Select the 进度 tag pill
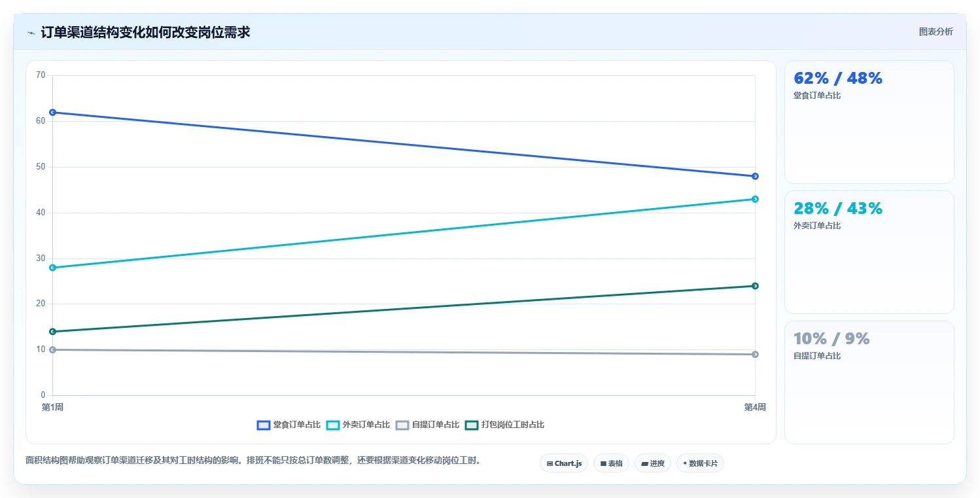The image size is (980, 498). click(653, 463)
